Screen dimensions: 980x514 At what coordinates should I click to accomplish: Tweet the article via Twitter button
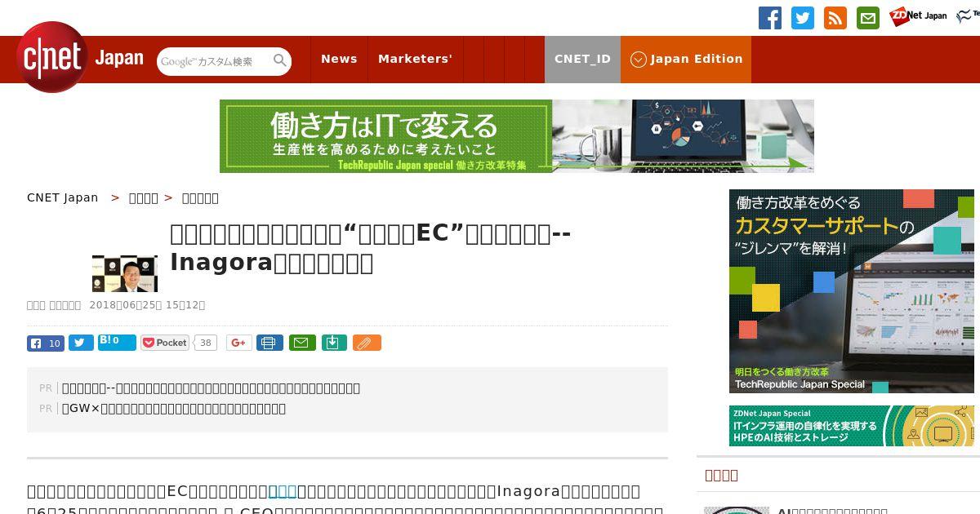(81, 343)
